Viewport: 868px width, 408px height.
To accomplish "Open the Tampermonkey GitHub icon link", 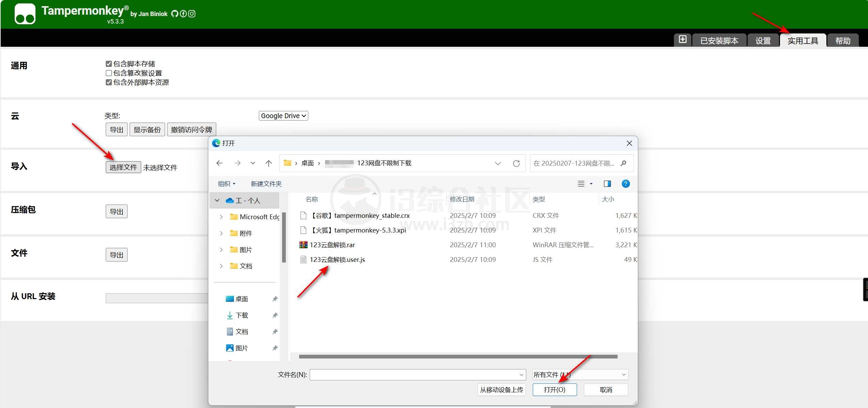I will coord(175,14).
